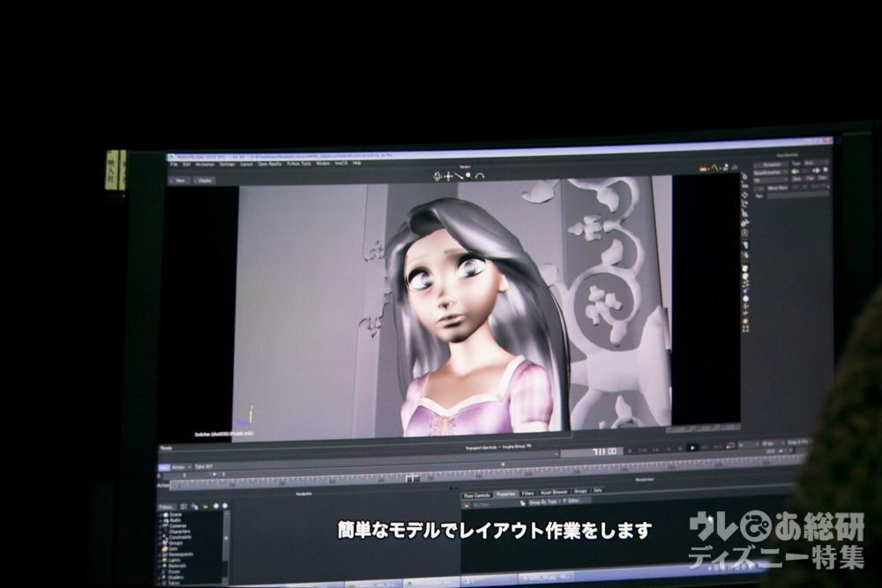Select the camera roll arc tool
Screen dimensions: 882x588
[480, 176]
